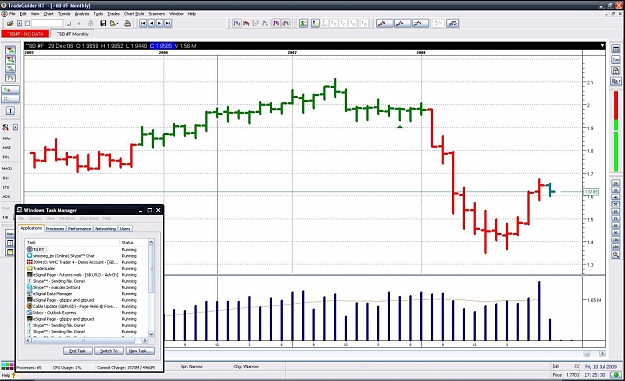The height and width of the screenshot is (381, 625).
Task: Jump to last bar navigation button
Action: (168, 24)
